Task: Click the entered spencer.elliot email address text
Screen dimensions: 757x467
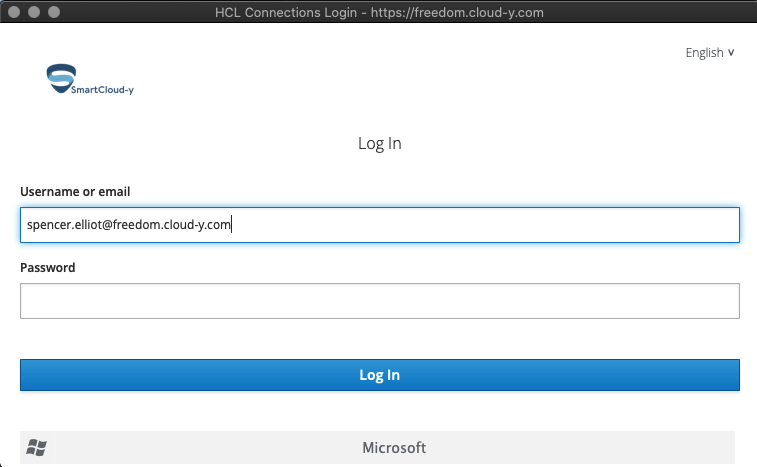Action: [129, 225]
